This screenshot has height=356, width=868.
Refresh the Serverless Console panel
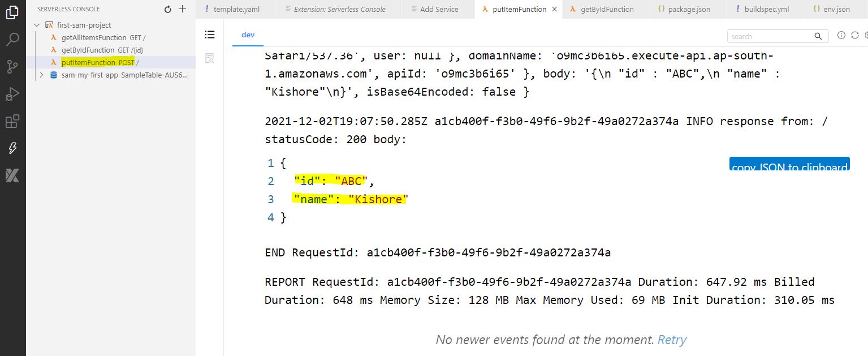167,9
